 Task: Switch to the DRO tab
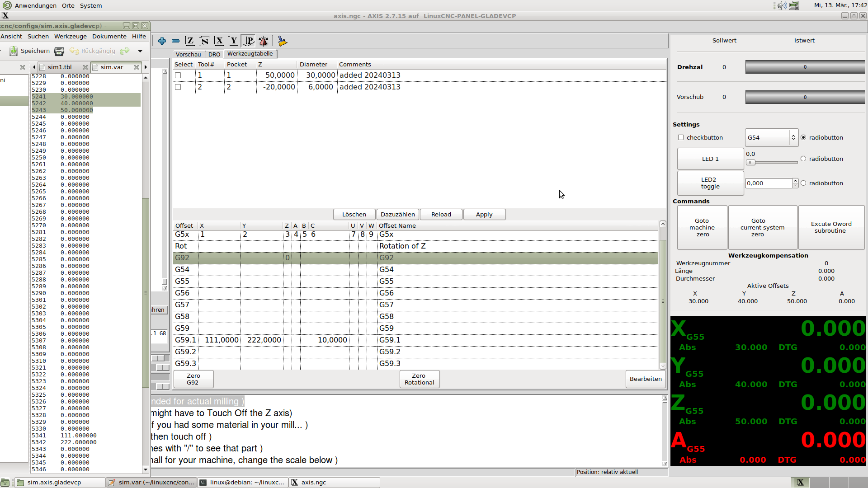[214, 54]
